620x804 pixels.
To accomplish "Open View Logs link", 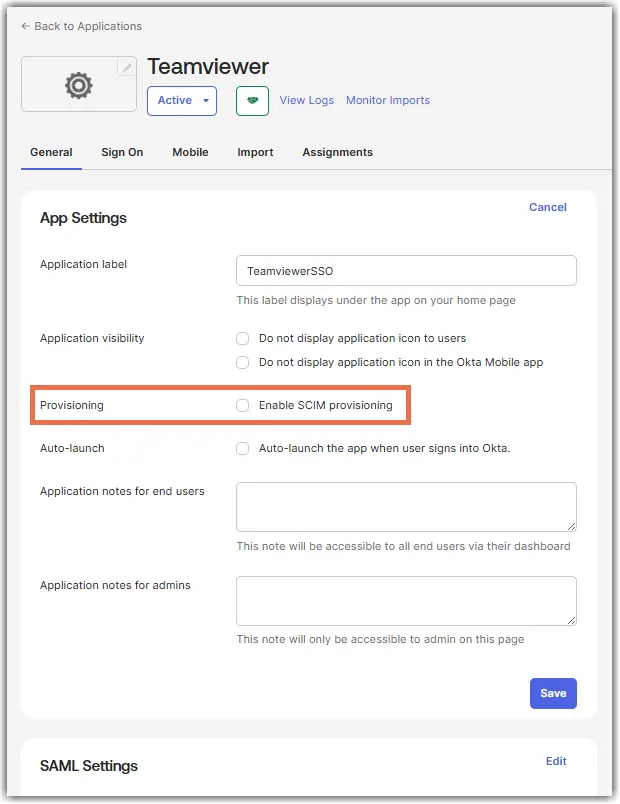I will point(307,100).
